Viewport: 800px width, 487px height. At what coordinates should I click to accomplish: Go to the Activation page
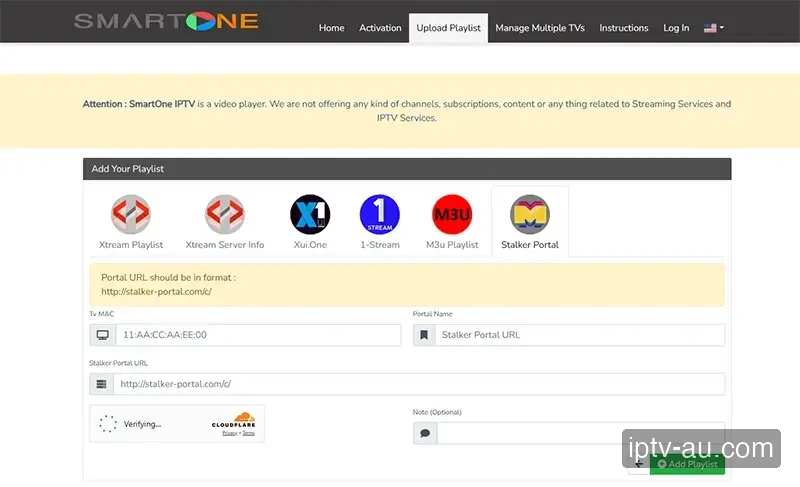pyautogui.click(x=380, y=28)
